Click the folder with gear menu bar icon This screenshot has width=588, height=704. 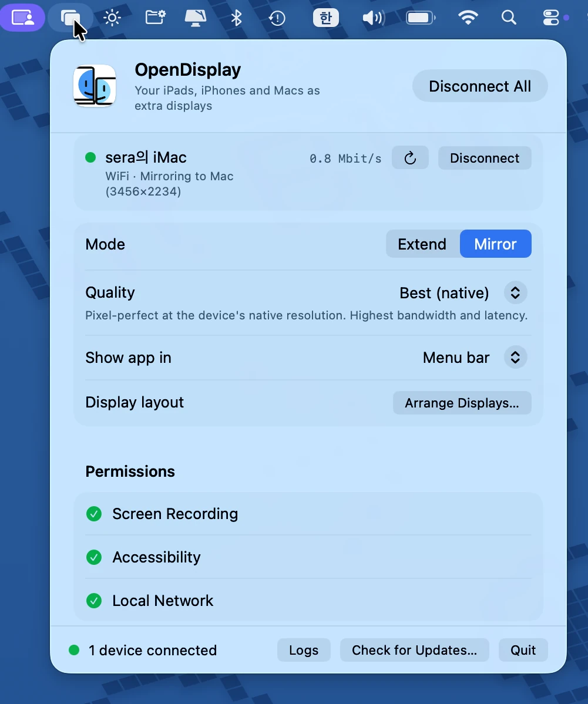click(x=156, y=18)
